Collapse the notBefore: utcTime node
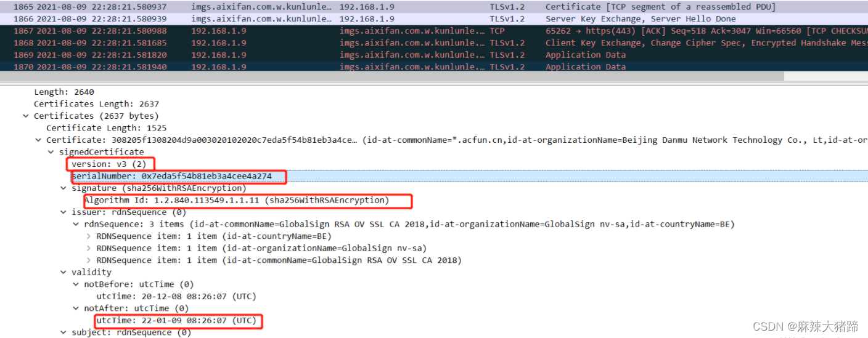The width and height of the screenshot is (868, 338). [x=76, y=284]
